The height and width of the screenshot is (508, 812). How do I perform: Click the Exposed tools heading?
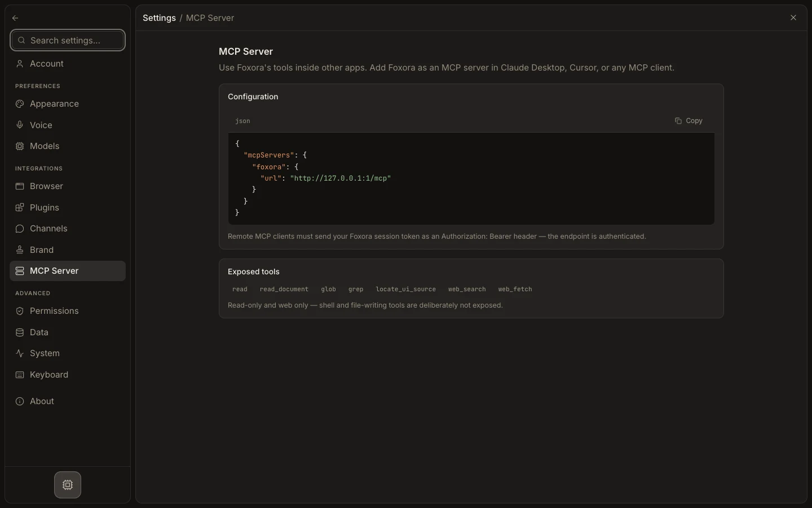(254, 271)
